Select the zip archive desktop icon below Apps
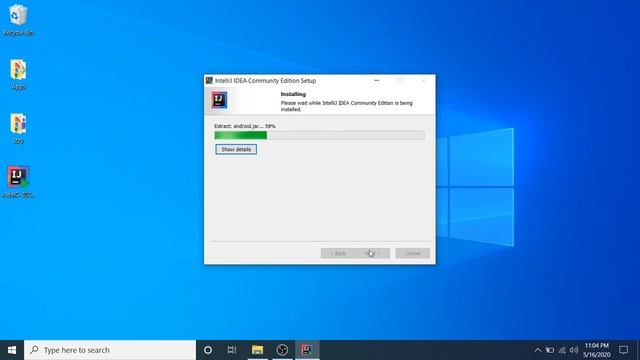640x360 pixels. tap(18, 128)
